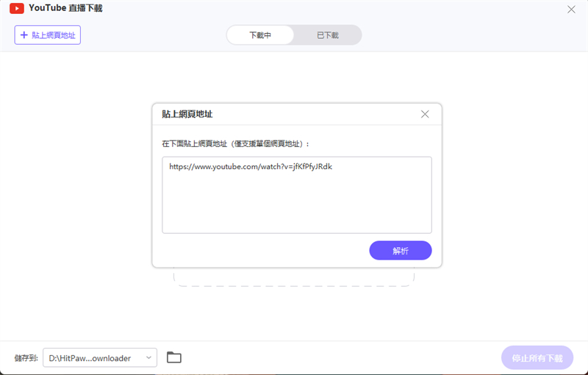The image size is (588, 375).
Task: Click inside the URL text area
Action: pos(297,195)
